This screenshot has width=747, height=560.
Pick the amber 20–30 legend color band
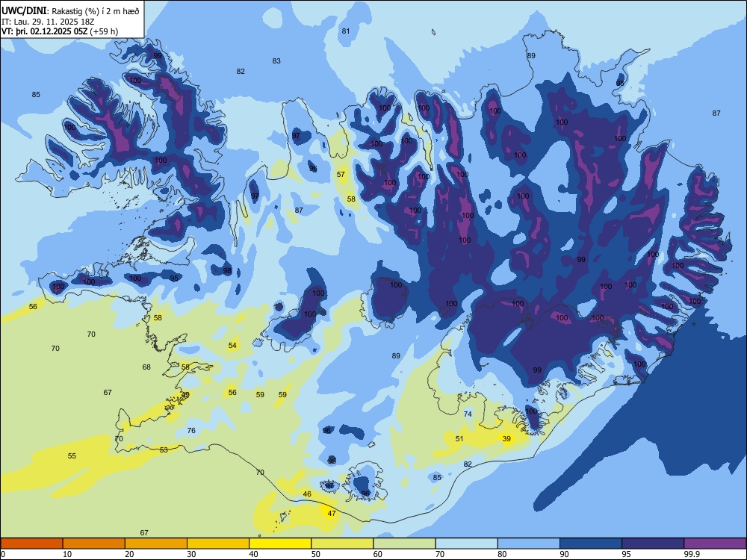tap(156, 544)
